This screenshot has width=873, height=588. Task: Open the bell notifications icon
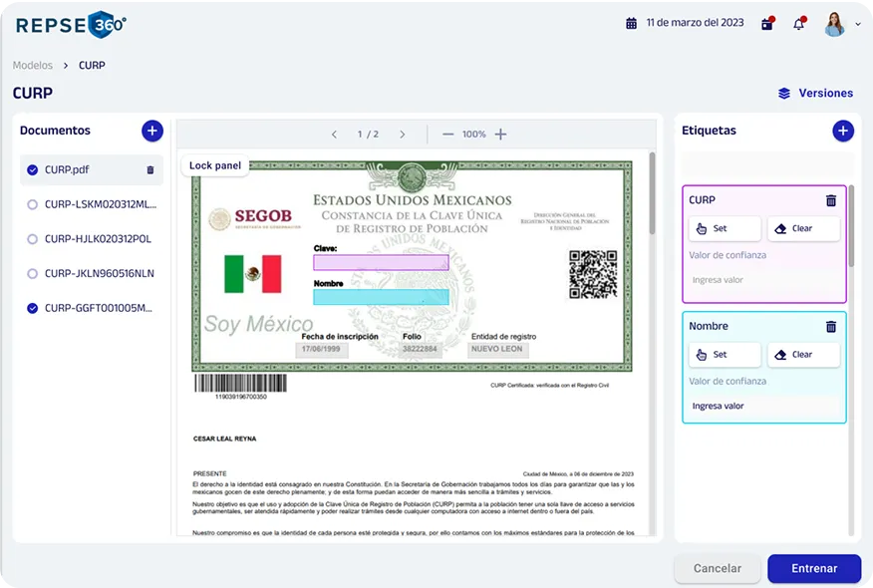pyautogui.click(x=799, y=23)
